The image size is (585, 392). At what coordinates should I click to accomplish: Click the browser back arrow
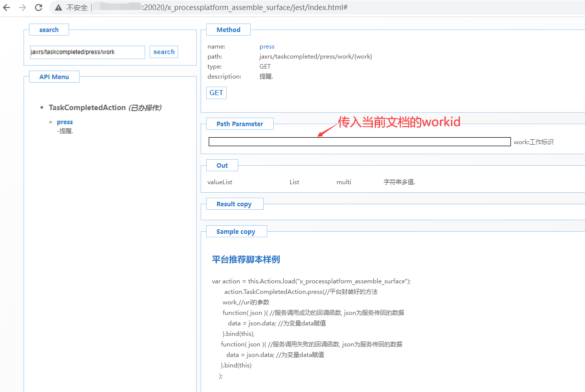(7, 8)
